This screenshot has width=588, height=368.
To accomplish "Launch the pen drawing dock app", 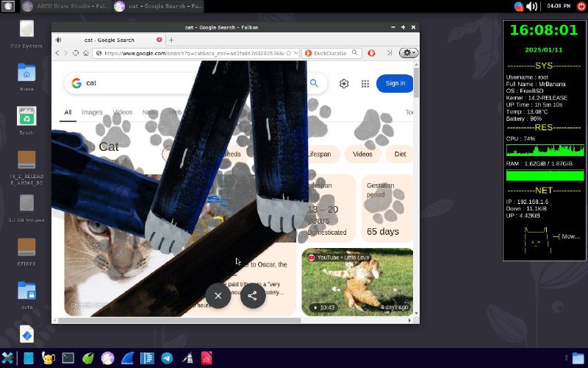I will coord(187,358).
